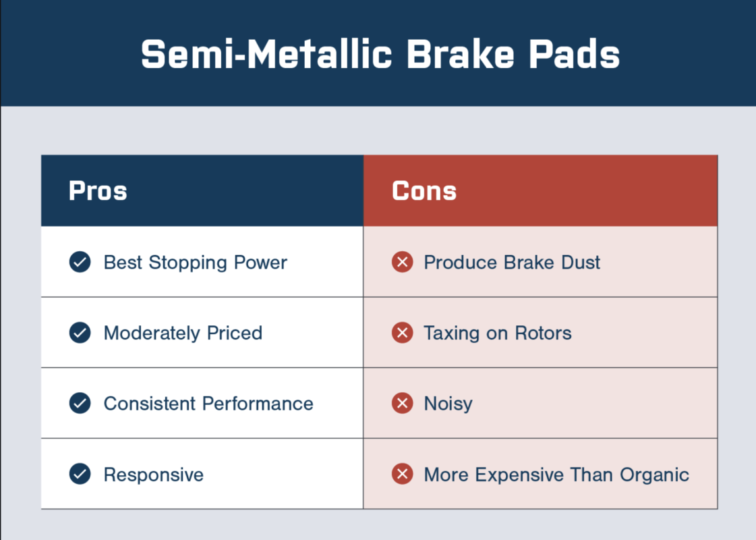The image size is (756, 540).
Task: Click the Moderately Priced text
Action: click(x=183, y=333)
